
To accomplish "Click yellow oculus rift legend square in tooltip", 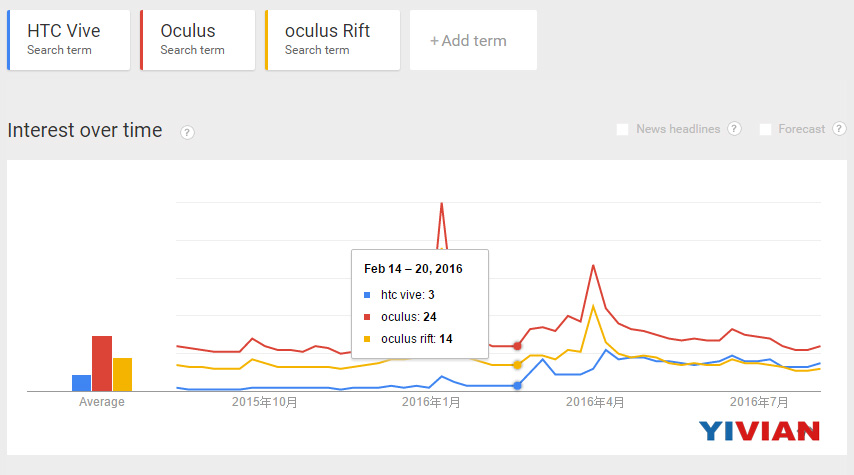I will coord(367,339).
